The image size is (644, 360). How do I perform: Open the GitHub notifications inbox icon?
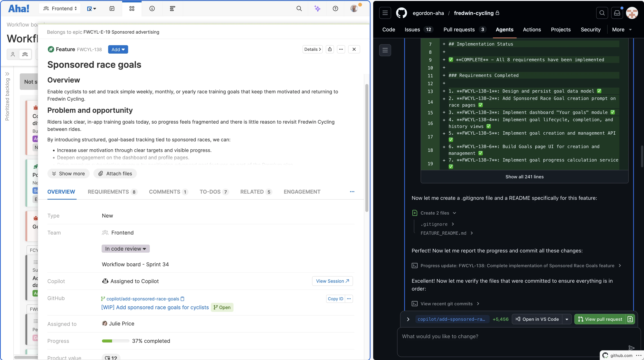[617, 13]
